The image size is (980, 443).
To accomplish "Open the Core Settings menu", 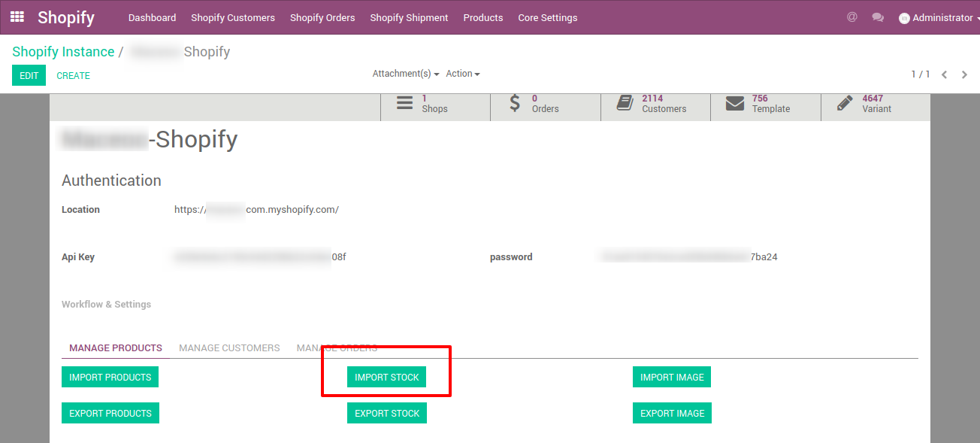I will [548, 17].
